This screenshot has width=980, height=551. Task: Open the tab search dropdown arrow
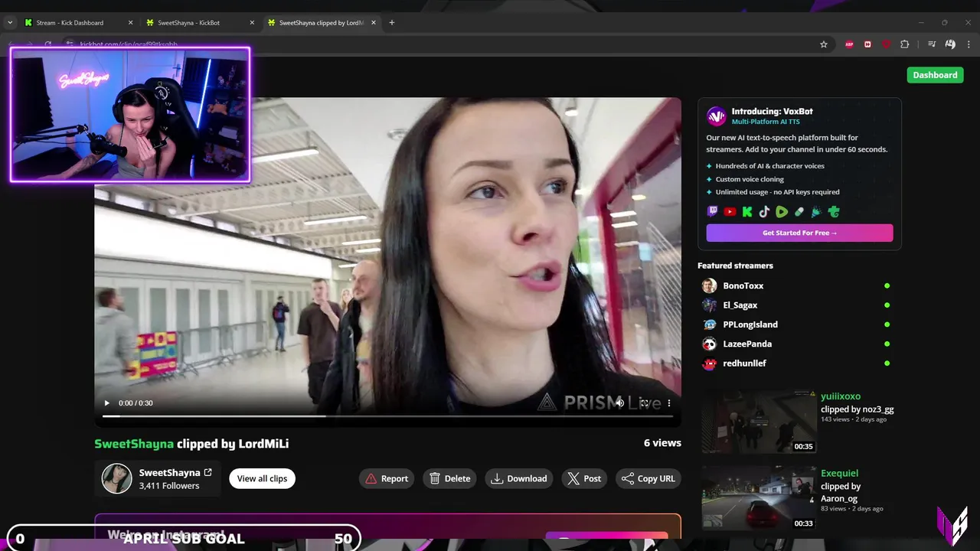click(10, 23)
